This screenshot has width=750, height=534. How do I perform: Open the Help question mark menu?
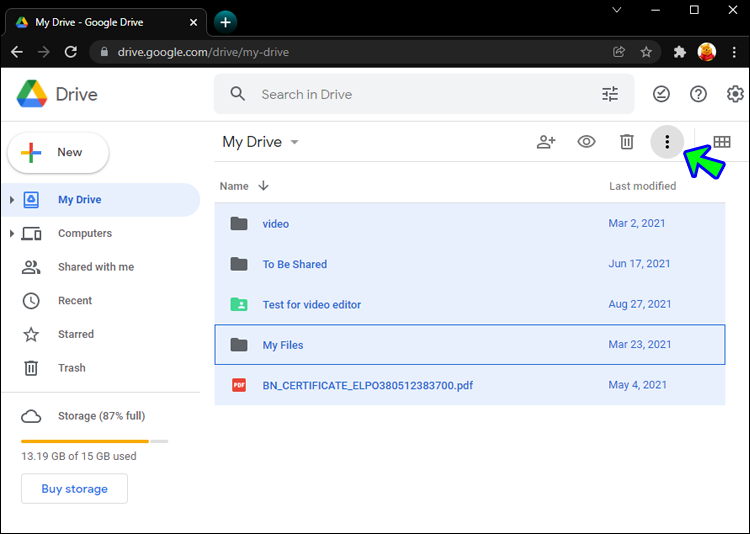click(x=699, y=94)
